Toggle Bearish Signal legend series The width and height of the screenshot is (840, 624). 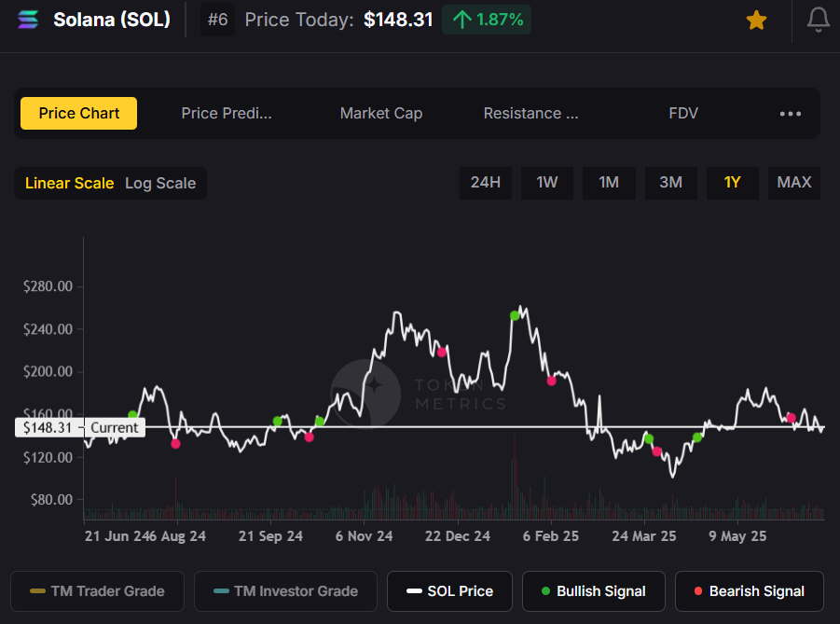tap(749, 591)
